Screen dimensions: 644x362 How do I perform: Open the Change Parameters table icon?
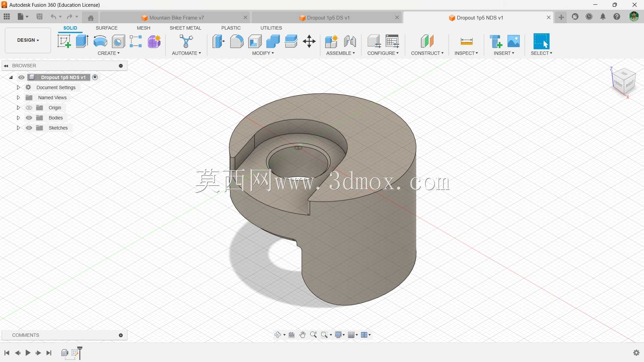[x=392, y=41]
